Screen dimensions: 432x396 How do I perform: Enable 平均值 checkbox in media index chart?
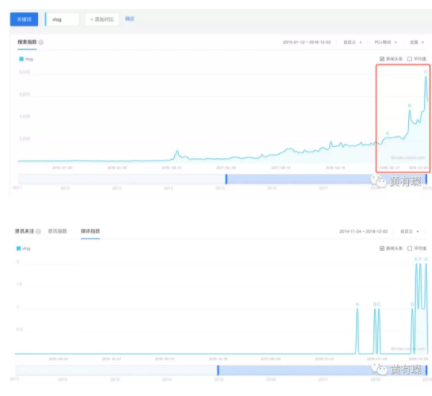coord(410,248)
